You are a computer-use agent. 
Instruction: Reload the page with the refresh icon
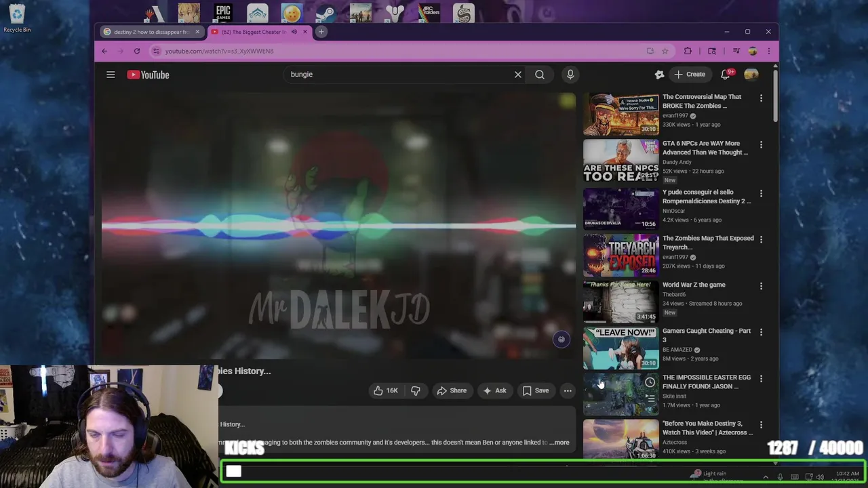click(137, 51)
